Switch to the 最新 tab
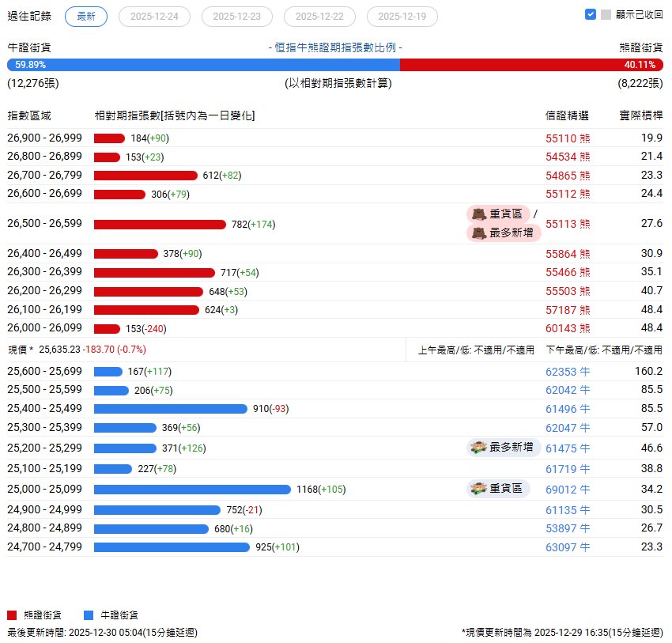The height and width of the screenshot is (643, 672). pos(85,16)
